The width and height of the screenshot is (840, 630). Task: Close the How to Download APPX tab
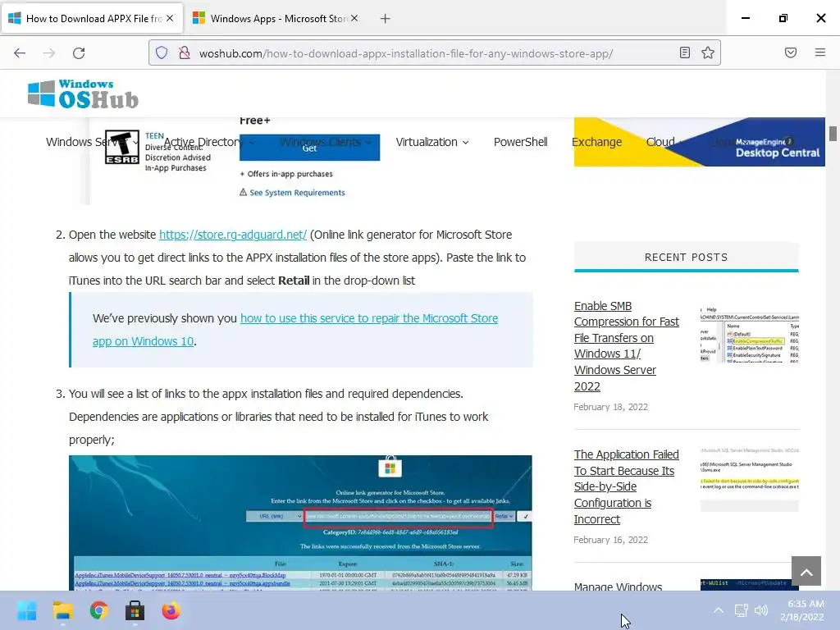(170, 18)
